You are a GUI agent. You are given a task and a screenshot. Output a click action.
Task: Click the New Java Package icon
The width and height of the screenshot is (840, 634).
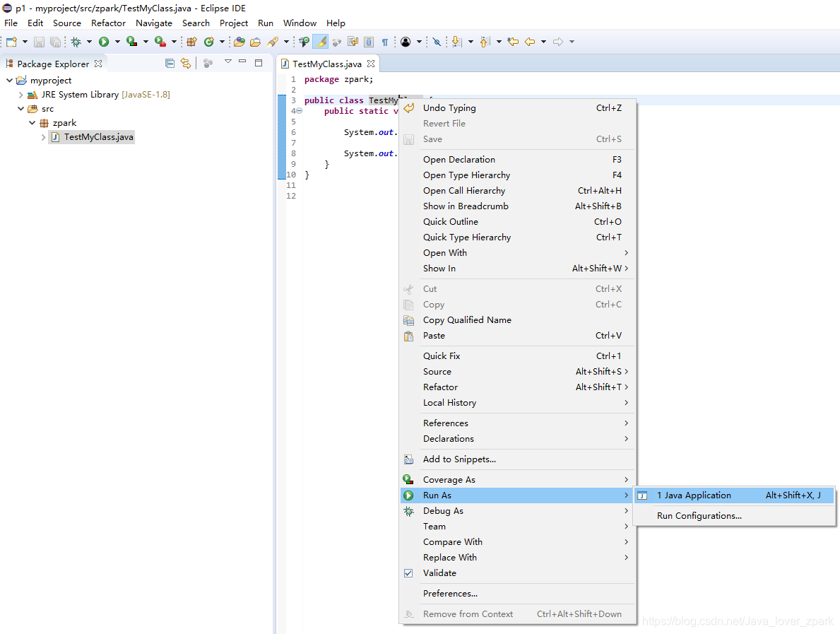[191, 42]
